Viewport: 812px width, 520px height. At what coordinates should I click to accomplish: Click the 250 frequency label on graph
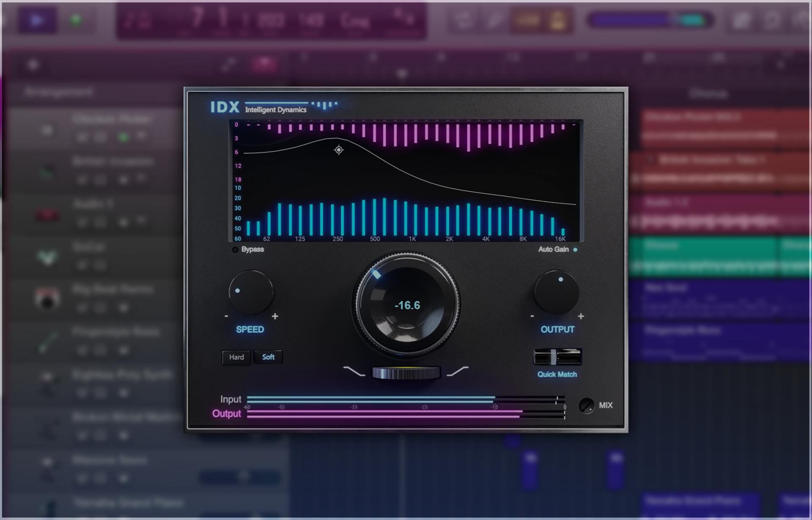[x=337, y=239]
